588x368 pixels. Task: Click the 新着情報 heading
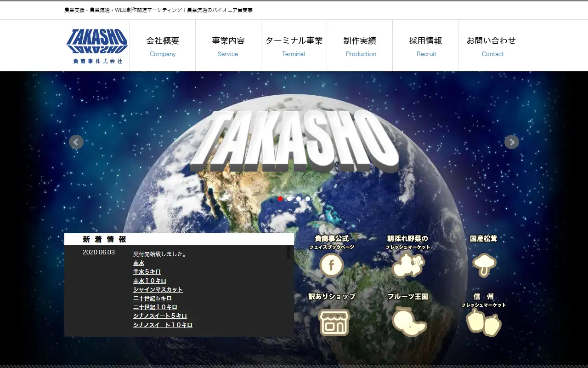click(x=104, y=239)
